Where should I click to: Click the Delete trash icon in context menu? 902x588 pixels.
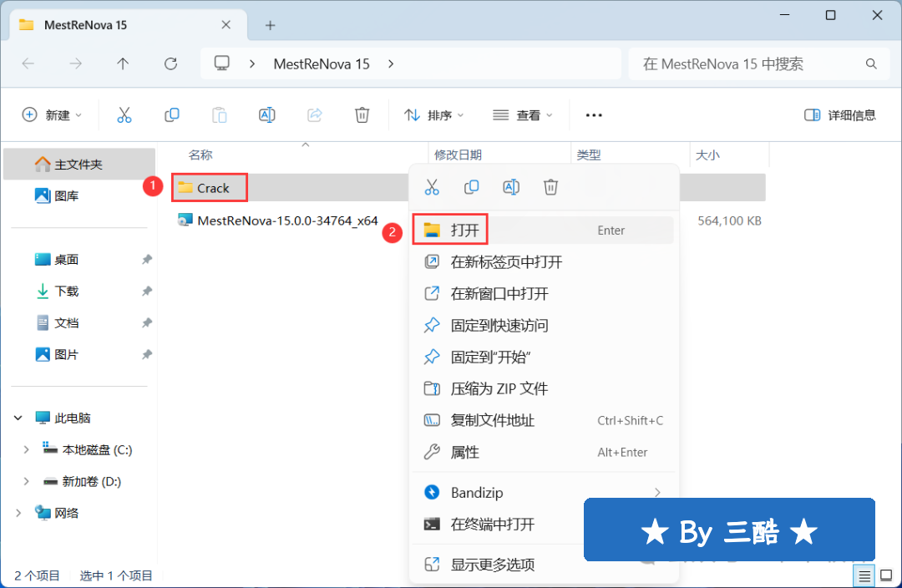tap(550, 187)
